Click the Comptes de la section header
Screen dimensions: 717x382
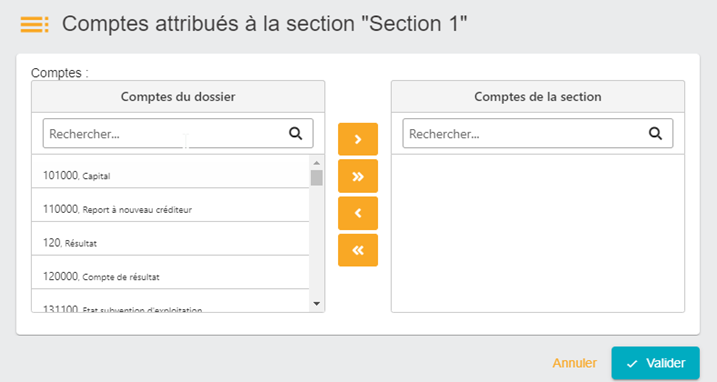538,97
